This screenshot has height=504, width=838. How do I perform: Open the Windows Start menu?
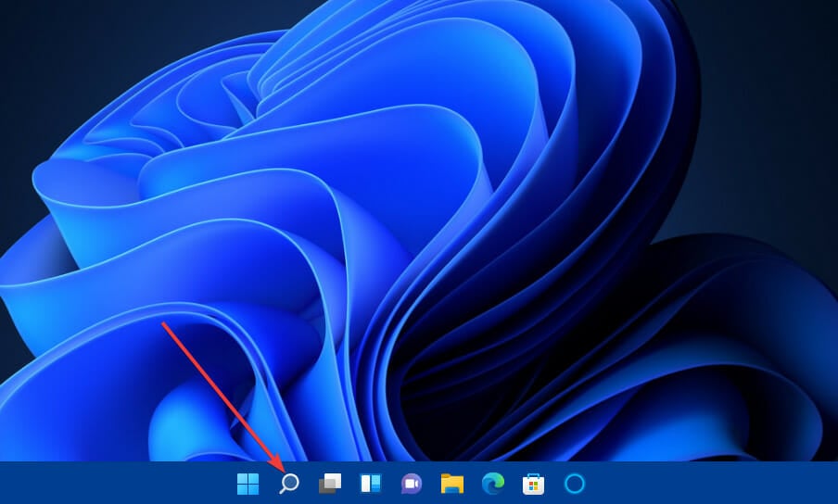click(248, 484)
